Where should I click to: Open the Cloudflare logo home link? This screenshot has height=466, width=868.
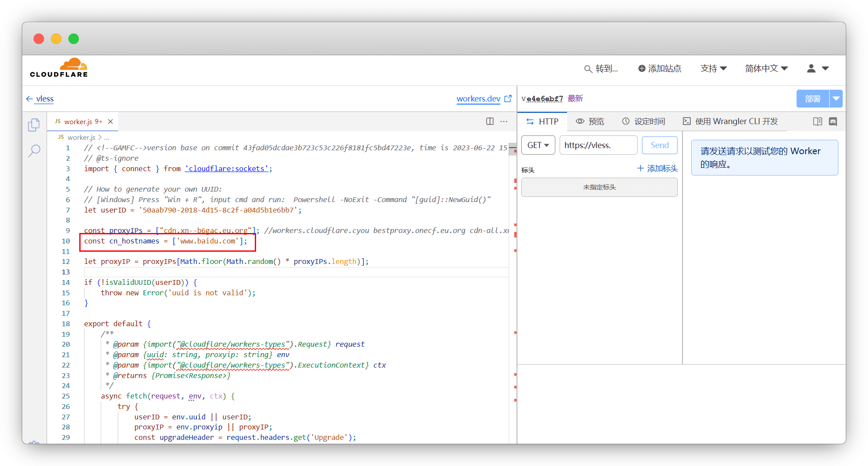click(59, 68)
